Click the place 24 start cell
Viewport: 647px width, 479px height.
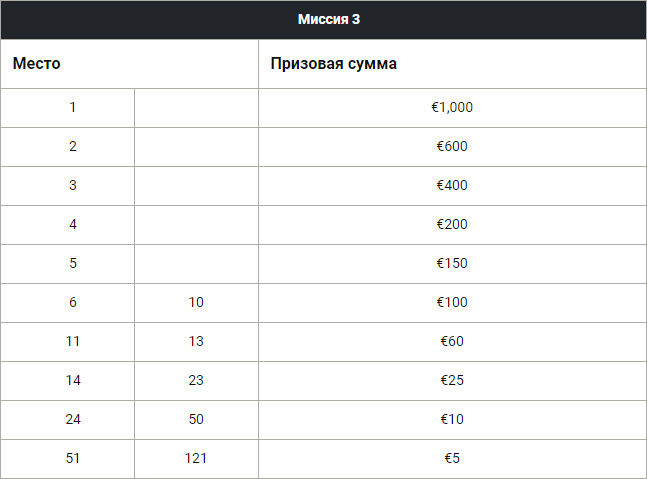[x=73, y=419]
